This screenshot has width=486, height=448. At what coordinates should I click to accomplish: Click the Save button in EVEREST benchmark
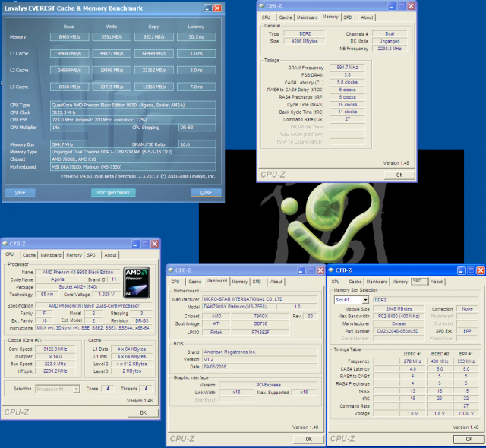21,193
